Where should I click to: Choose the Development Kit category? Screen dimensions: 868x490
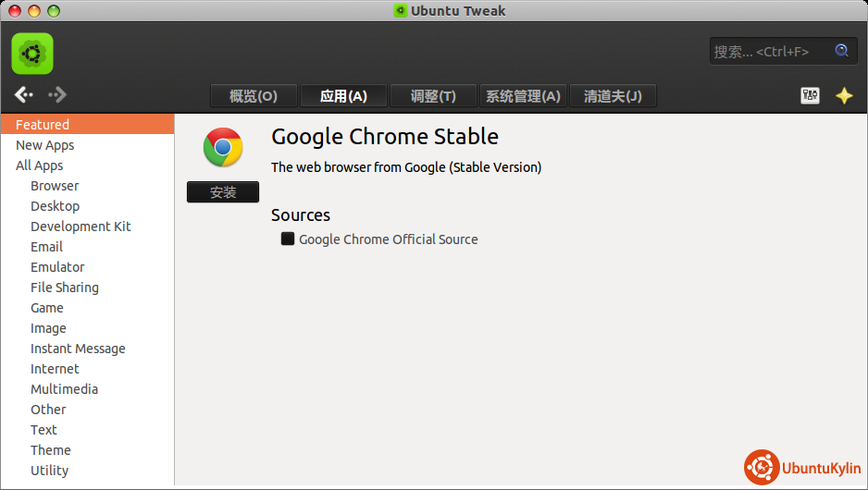81,227
